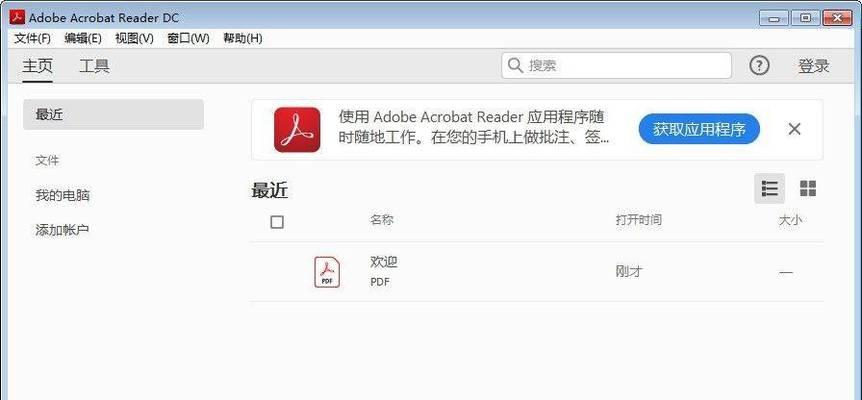Sort by the 名称 column header
This screenshot has width=862, height=400.
click(382, 220)
